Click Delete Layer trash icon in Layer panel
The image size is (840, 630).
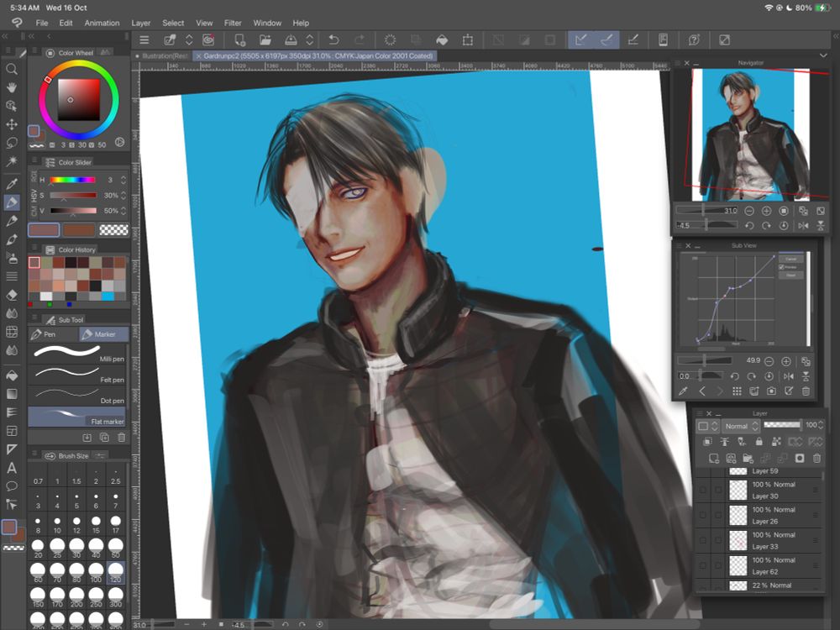[816, 458]
